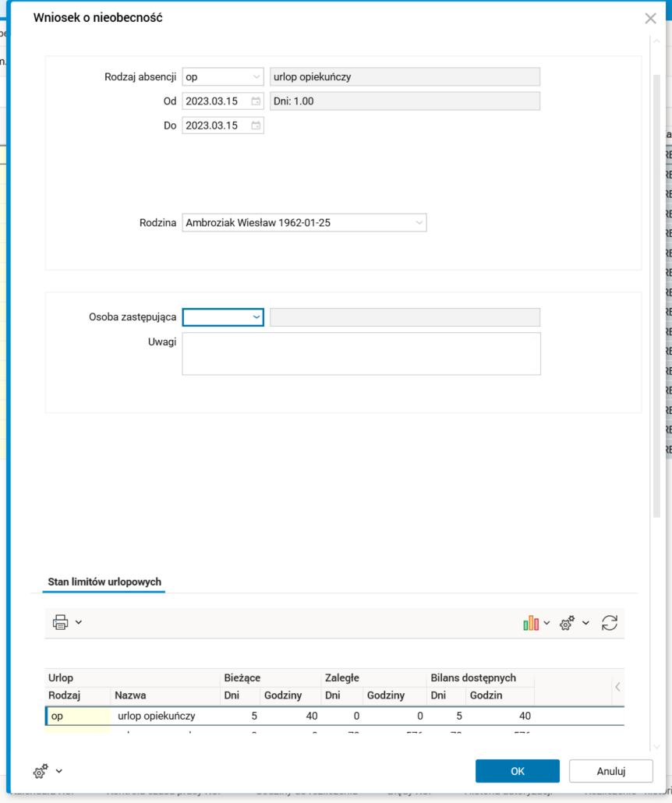
Task: Click the urlop opiekuńczy description field
Action: point(405,77)
